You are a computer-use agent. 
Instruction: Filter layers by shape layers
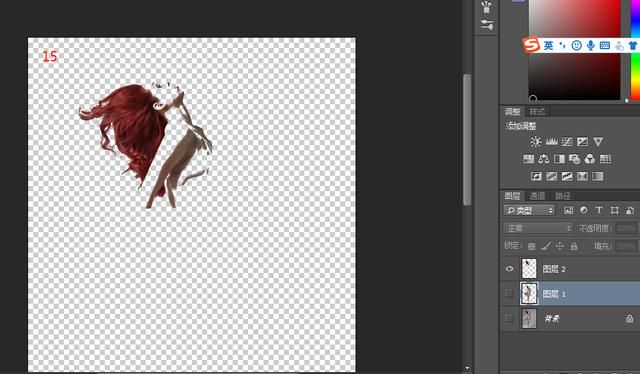point(614,210)
